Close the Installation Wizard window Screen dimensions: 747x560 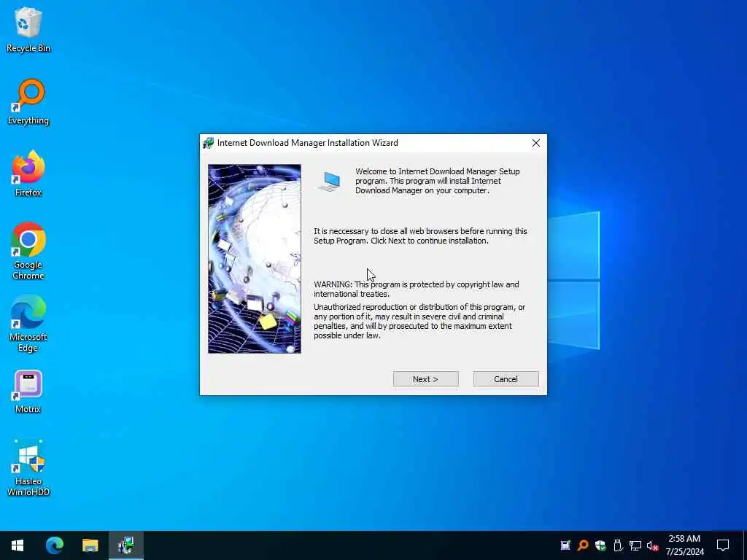point(536,143)
